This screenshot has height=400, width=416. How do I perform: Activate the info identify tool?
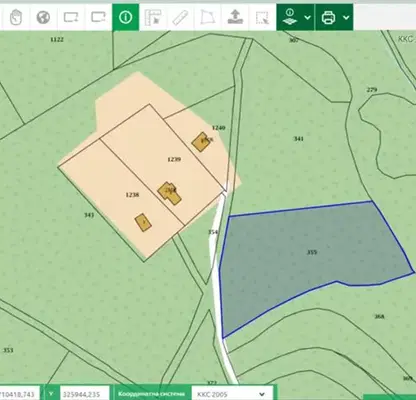click(126, 17)
